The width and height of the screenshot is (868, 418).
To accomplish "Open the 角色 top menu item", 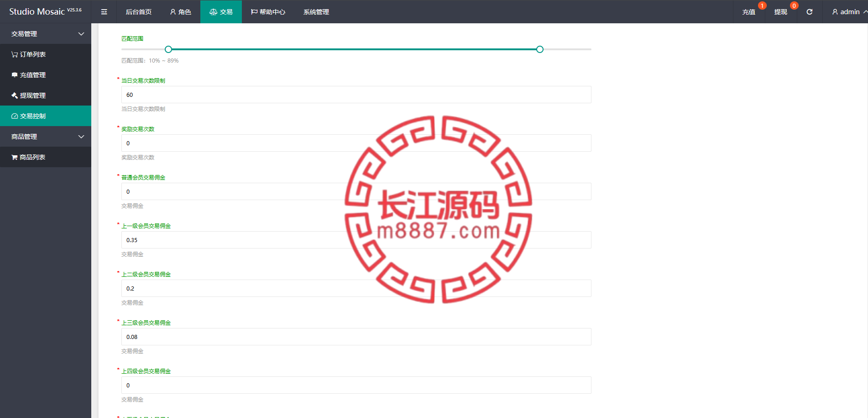I will pyautogui.click(x=180, y=12).
